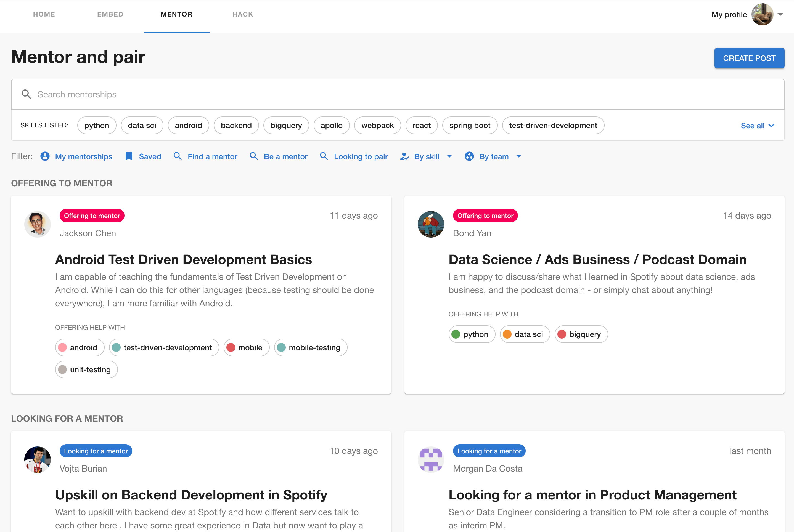Toggle the webpack skill chip

[377, 126]
